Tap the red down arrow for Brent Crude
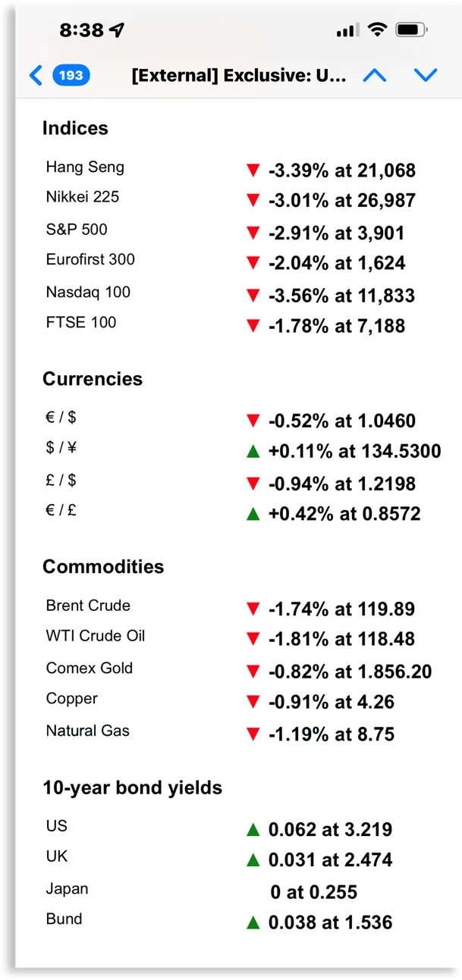462x980 pixels. click(x=253, y=609)
